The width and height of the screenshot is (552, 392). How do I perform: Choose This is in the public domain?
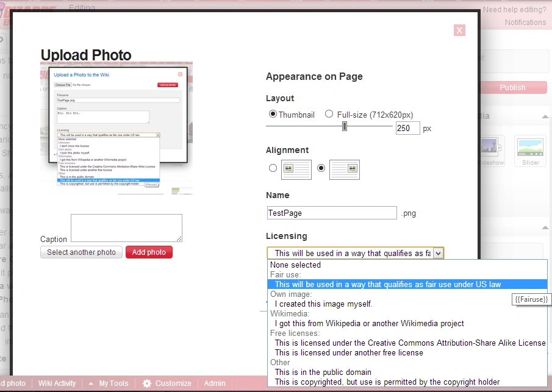[x=407, y=372]
